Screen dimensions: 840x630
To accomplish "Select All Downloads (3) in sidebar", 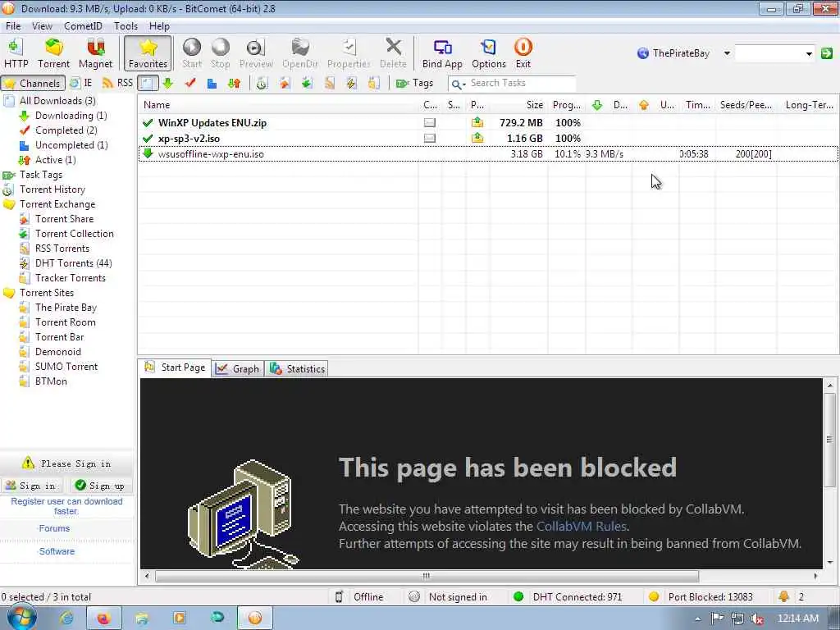I will [57, 101].
